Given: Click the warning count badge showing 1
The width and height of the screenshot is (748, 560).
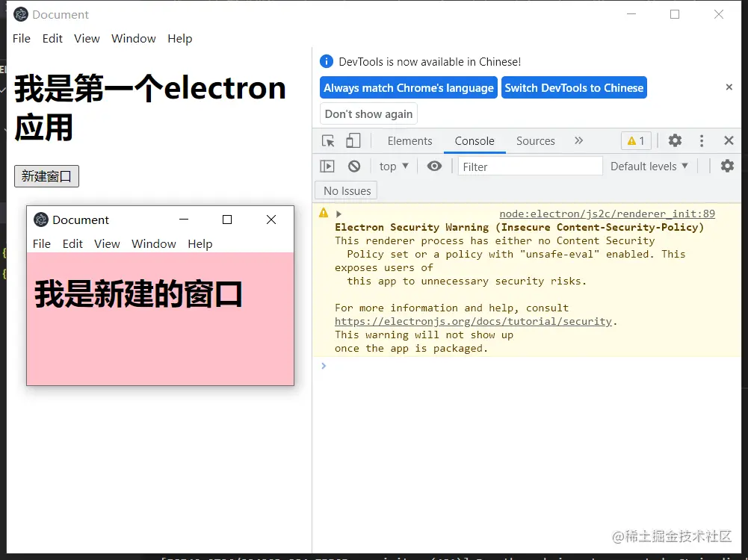Looking at the screenshot, I should tap(637, 140).
